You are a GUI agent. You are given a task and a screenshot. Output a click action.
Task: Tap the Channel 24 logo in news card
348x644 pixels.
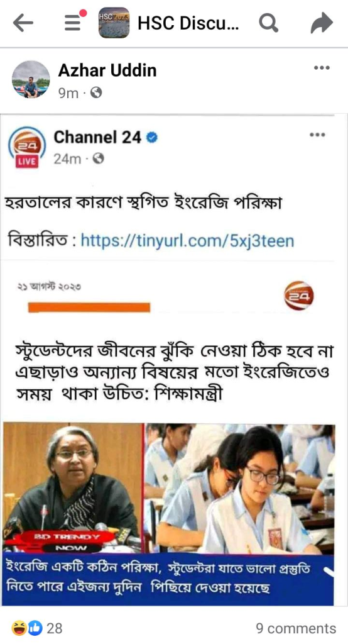click(299, 296)
